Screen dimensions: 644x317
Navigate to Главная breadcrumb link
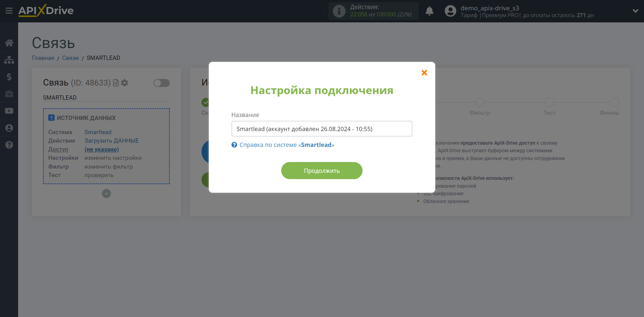point(43,58)
